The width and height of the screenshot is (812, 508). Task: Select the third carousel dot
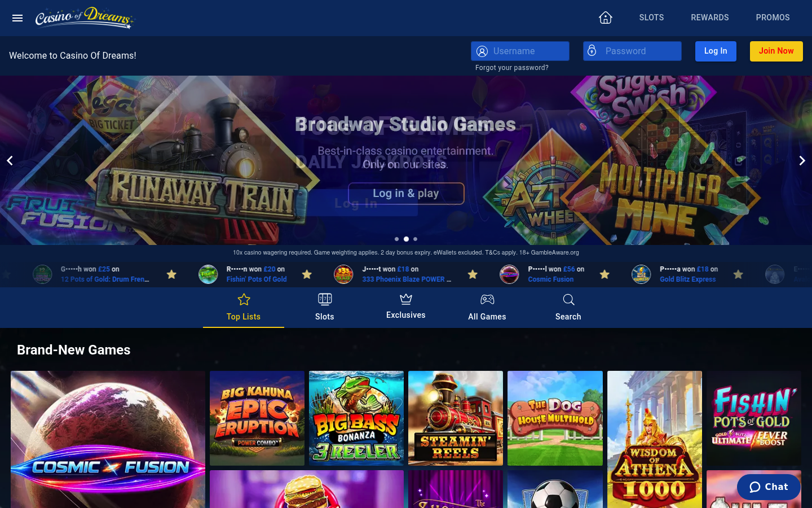tap(415, 239)
